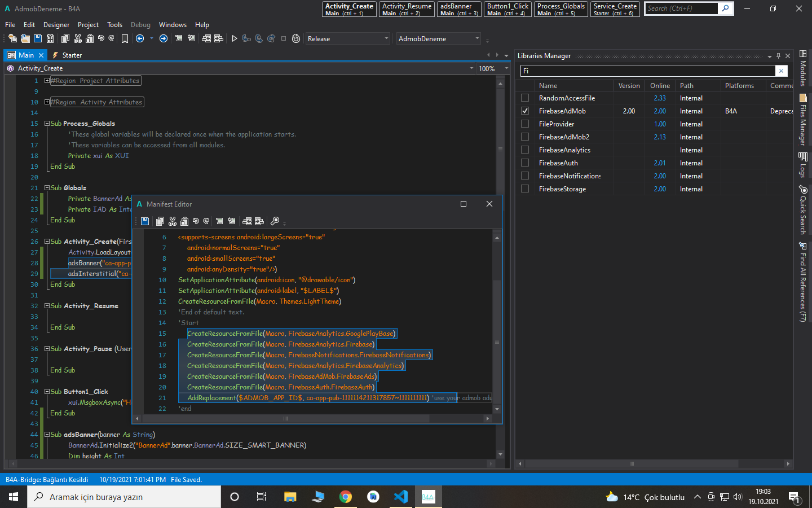
Task: Jump to Process_Globals via top shortcut button
Action: [x=561, y=9]
